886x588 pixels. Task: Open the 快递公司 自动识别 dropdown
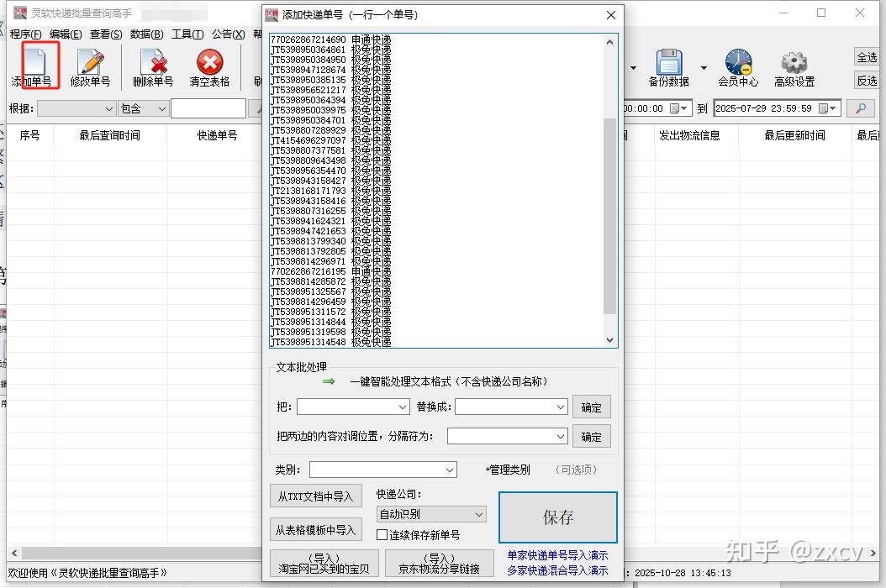click(431, 514)
